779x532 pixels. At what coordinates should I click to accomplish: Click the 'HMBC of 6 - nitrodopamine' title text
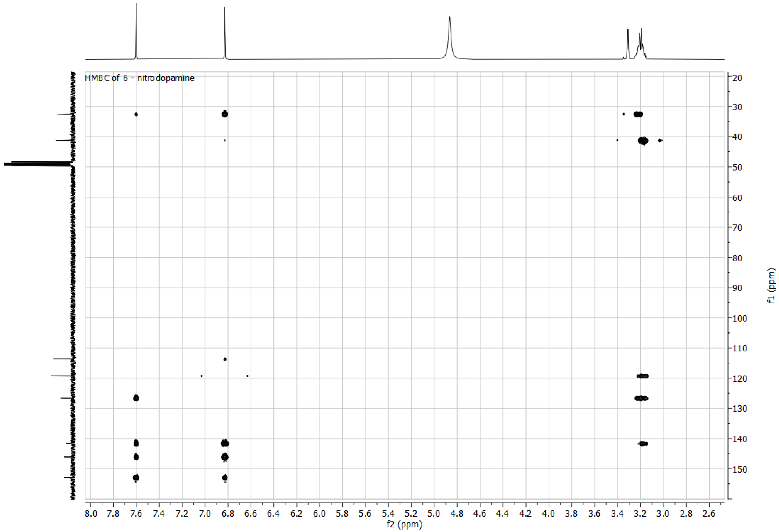[x=140, y=78]
